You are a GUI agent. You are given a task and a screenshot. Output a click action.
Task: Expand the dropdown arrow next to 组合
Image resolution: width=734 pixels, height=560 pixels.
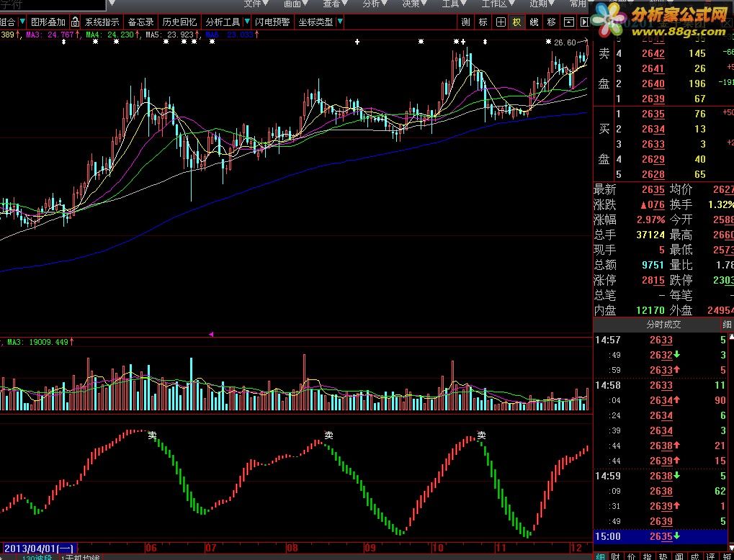pos(22,22)
